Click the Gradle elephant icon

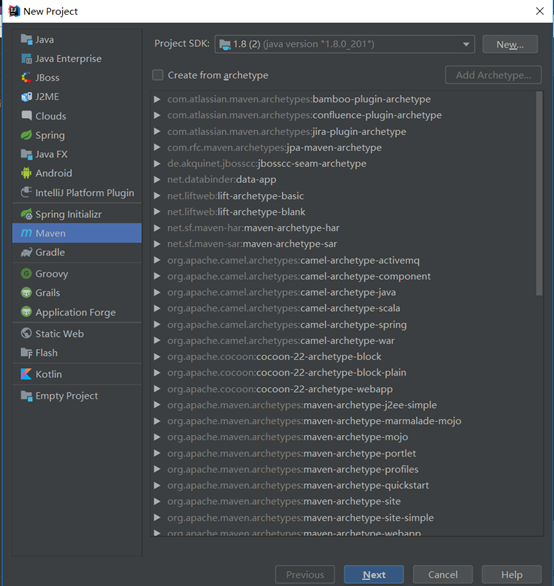[x=27, y=253]
